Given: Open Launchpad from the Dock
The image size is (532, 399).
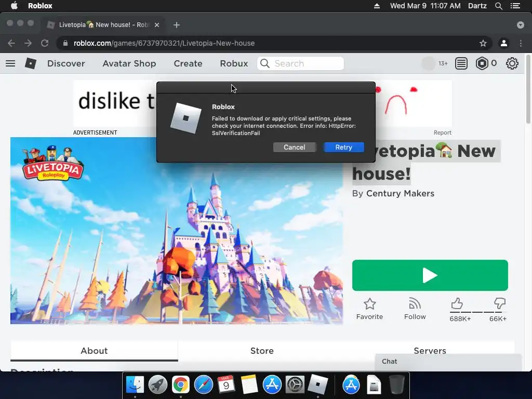Looking at the screenshot, I should coord(158,385).
